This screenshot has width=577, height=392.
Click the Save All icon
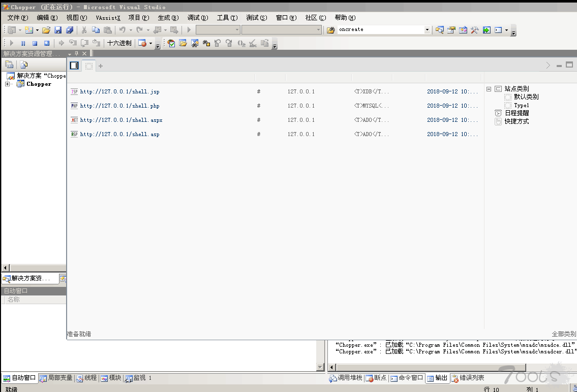coord(70,30)
